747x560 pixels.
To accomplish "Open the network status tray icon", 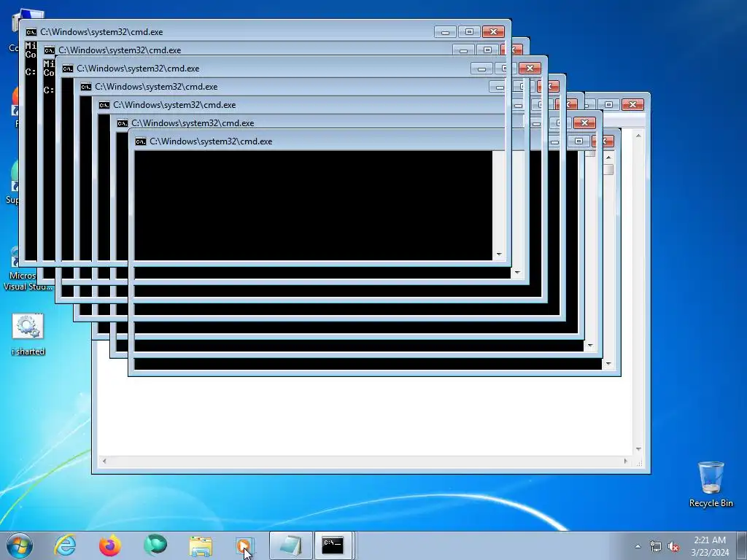I will (x=656, y=546).
